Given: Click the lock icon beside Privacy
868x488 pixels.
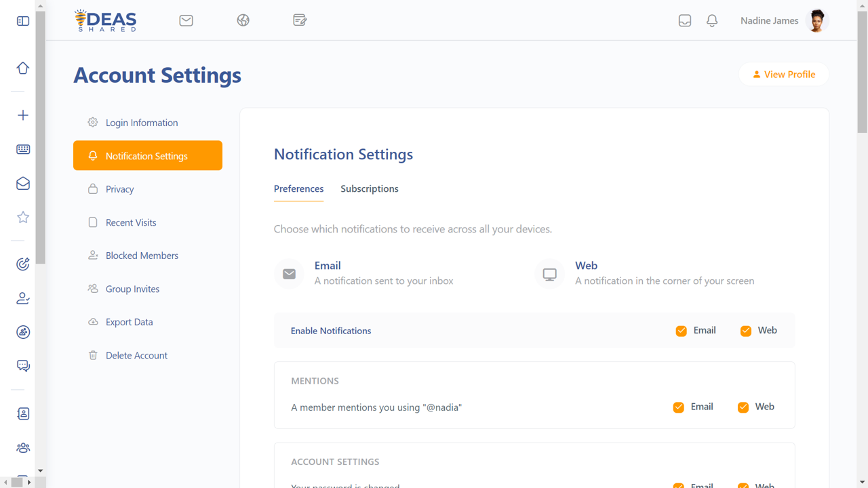Looking at the screenshot, I should pos(93,188).
